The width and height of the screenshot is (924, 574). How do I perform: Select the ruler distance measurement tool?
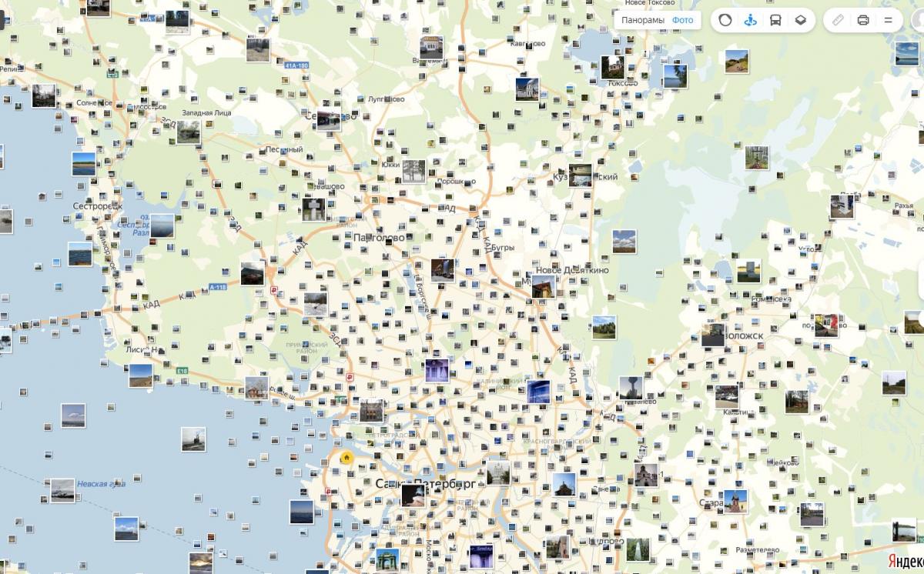point(839,20)
